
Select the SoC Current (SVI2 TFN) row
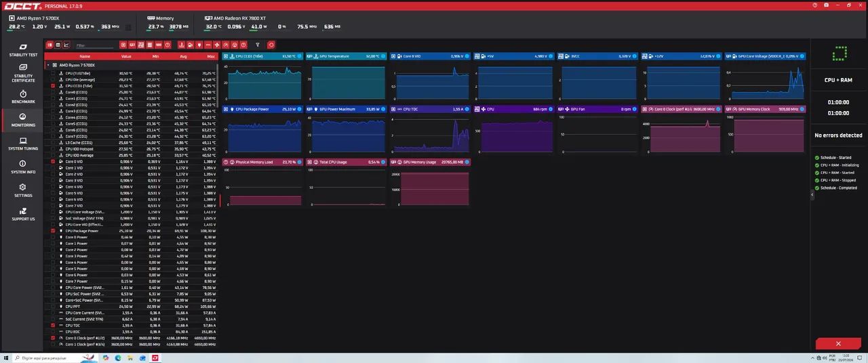point(132,319)
